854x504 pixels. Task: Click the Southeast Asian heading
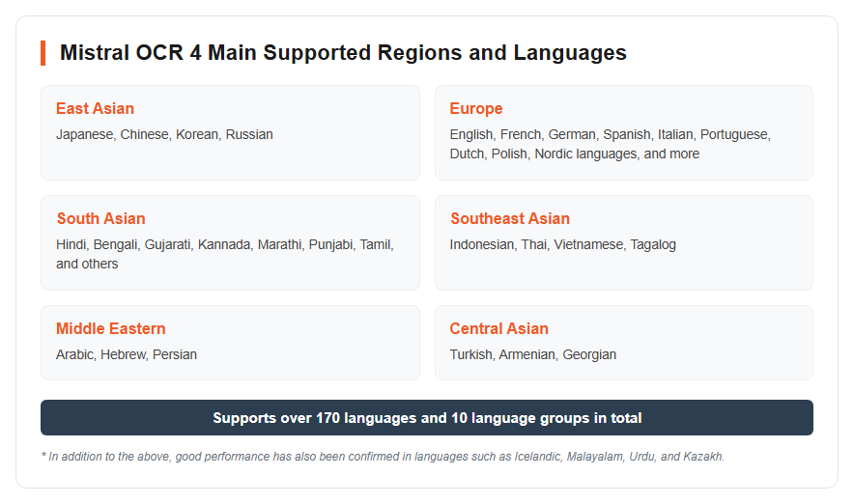[510, 218]
